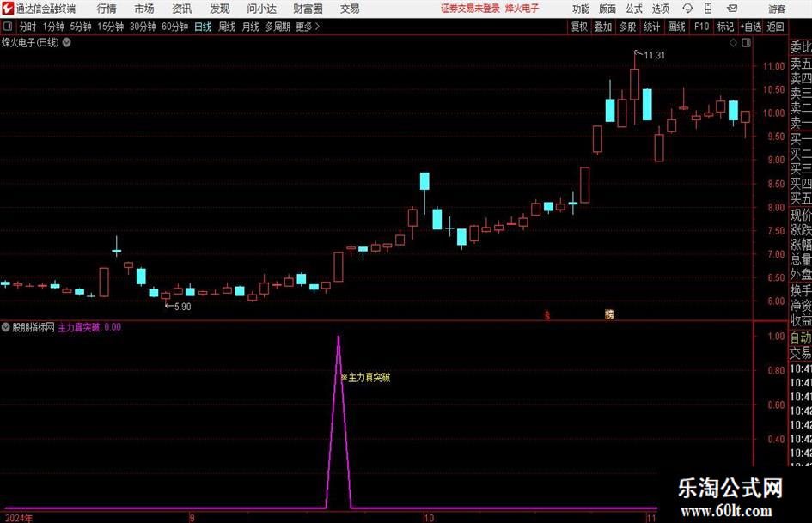Image resolution: width=812 pixels, height=523 pixels.
Task: Click the 多股 button
Action: coord(627,27)
